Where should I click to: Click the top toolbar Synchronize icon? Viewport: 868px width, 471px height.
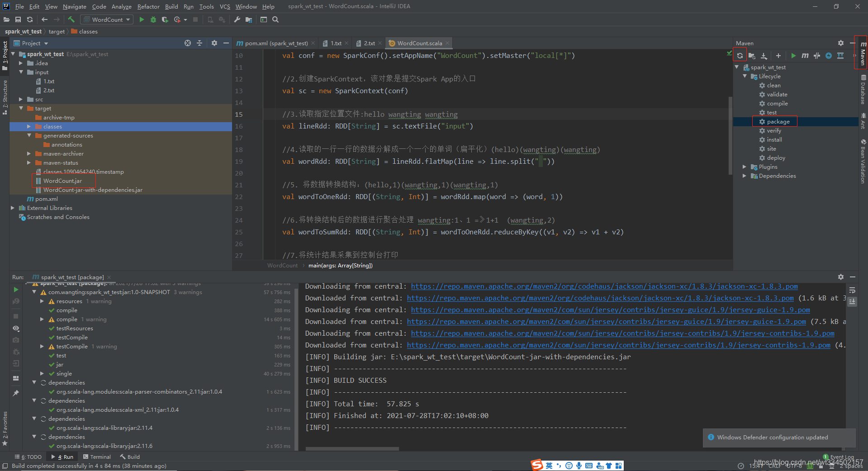[x=30, y=19]
